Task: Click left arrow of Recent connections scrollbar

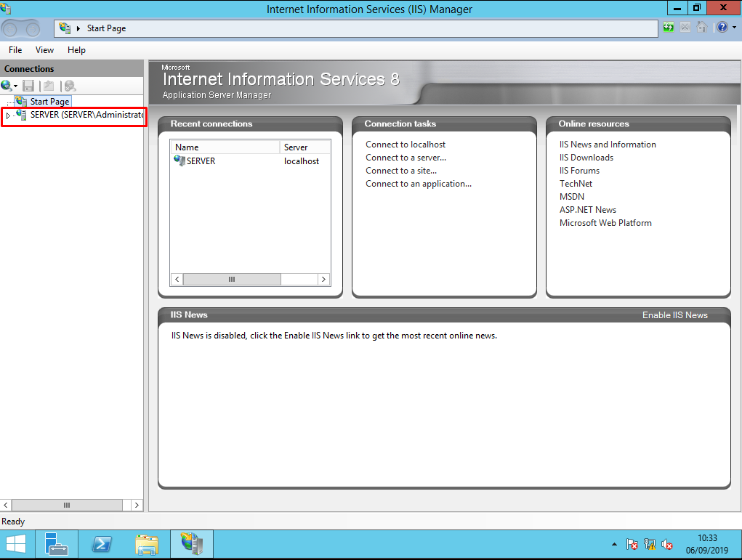Action: (x=177, y=279)
